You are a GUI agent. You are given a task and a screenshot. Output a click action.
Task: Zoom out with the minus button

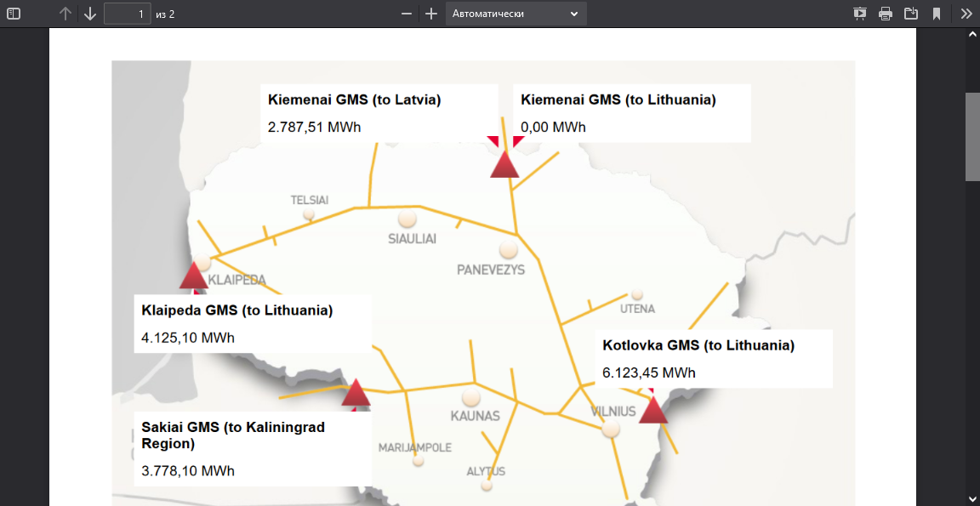[407, 14]
